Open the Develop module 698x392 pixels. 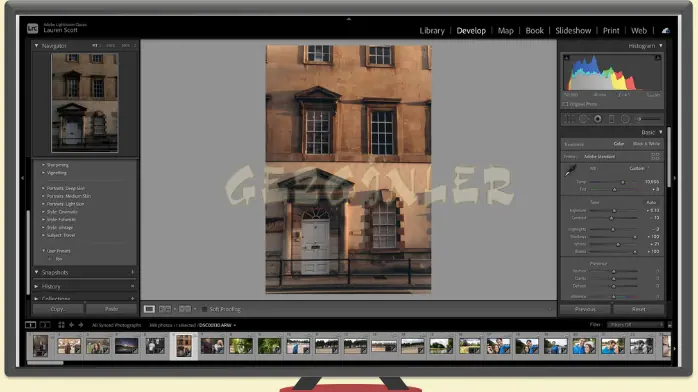(471, 31)
